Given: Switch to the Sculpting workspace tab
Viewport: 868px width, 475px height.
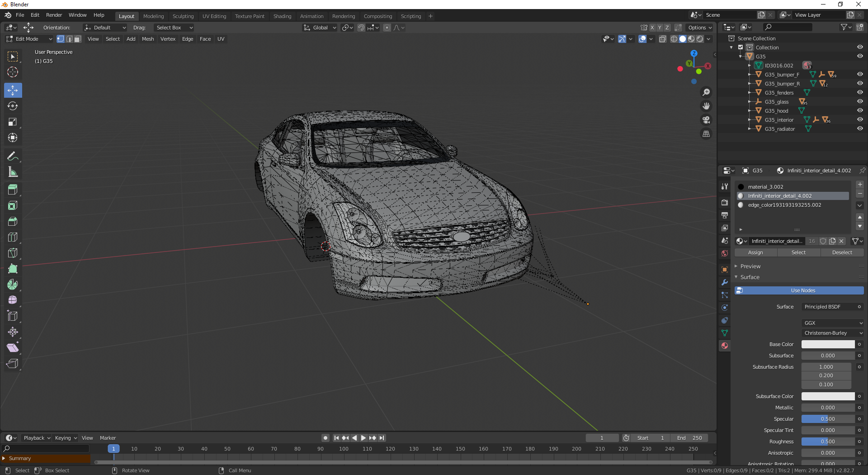Looking at the screenshot, I should (183, 16).
